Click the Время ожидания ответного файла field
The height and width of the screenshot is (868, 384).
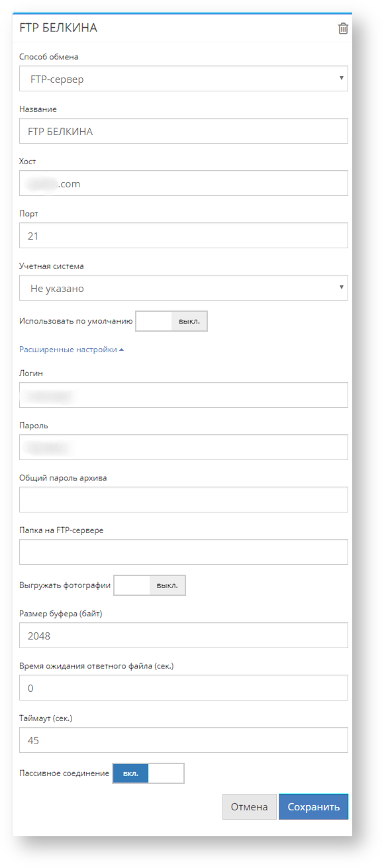coord(183,688)
